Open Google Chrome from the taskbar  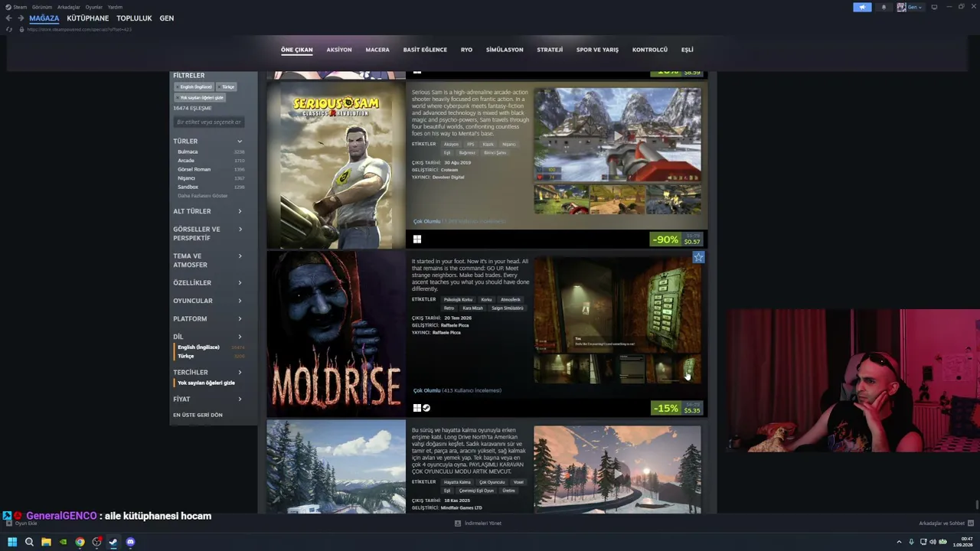(80, 542)
